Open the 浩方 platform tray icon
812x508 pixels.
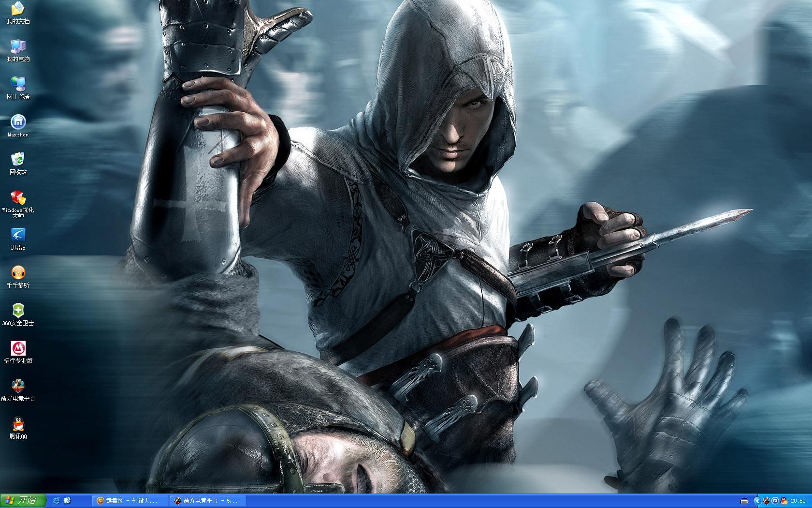click(767, 501)
